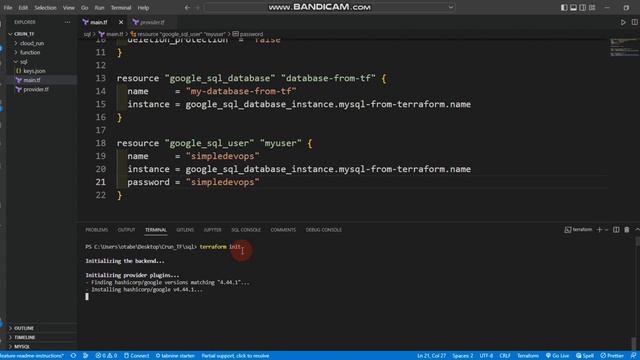Viewport: 640px width, 360px height.
Task: Click the Run triangle icon in editor
Action: (623, 22)
